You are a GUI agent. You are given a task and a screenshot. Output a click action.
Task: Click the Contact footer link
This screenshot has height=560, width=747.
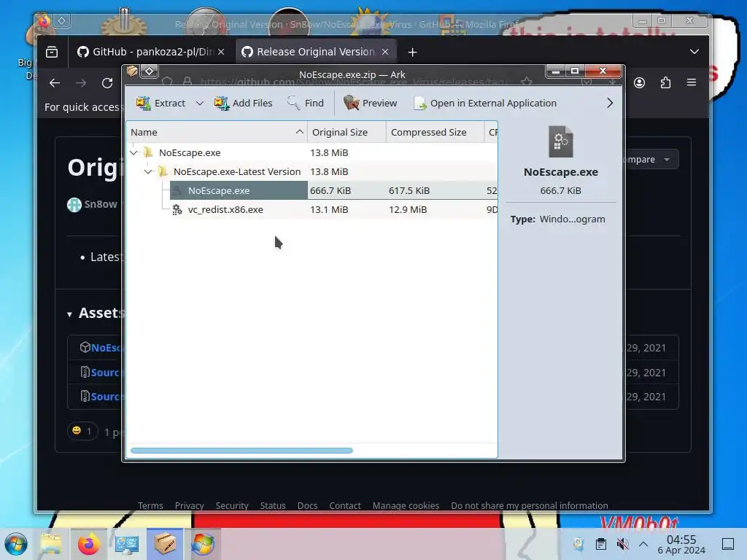(345, 506)
